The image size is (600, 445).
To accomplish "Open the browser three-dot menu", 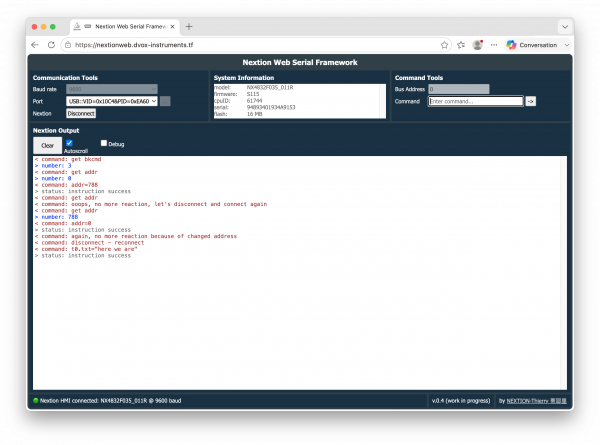I will (494, 45).
